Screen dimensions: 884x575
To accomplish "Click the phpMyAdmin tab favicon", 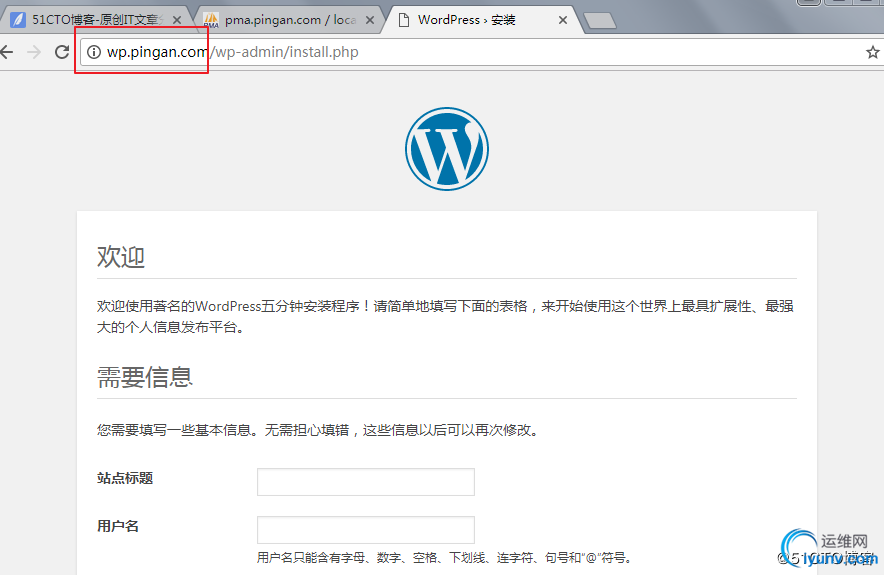I will click(211, 20).
